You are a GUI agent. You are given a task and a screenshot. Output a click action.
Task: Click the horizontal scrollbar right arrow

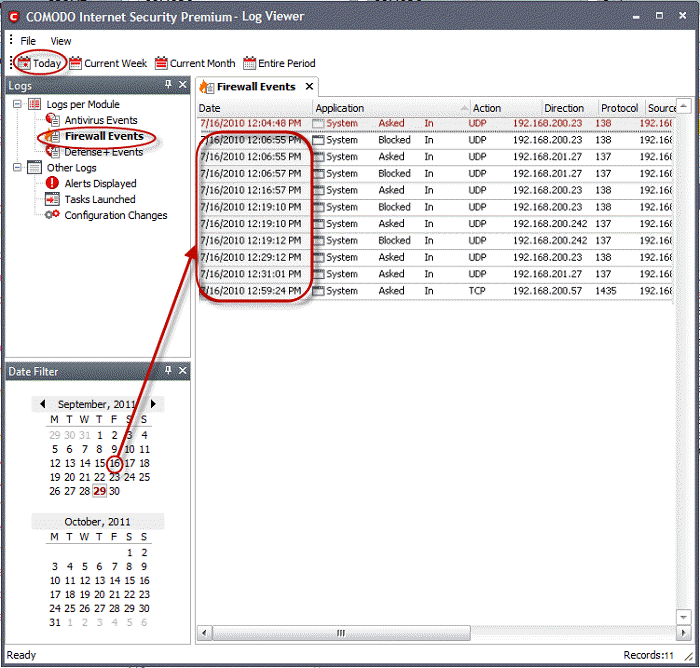click(x=683, y=633)
